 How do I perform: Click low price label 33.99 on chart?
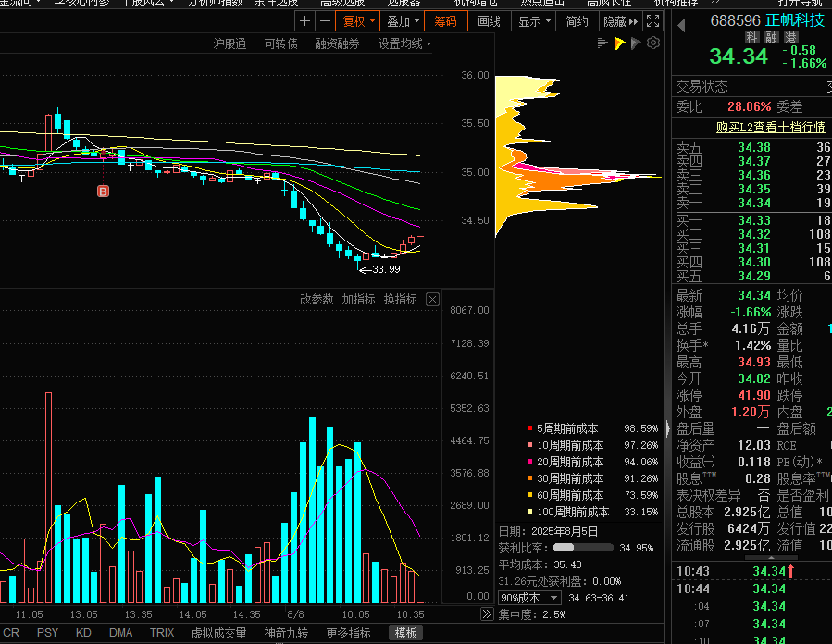[386, 269]
